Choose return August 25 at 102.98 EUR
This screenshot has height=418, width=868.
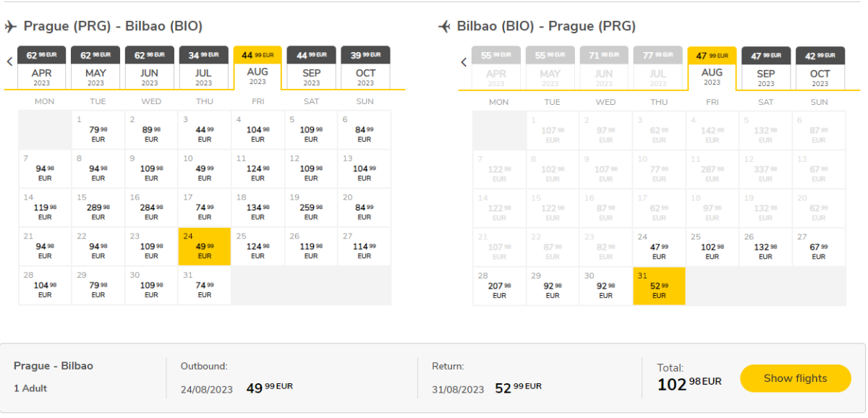(712, 247)
